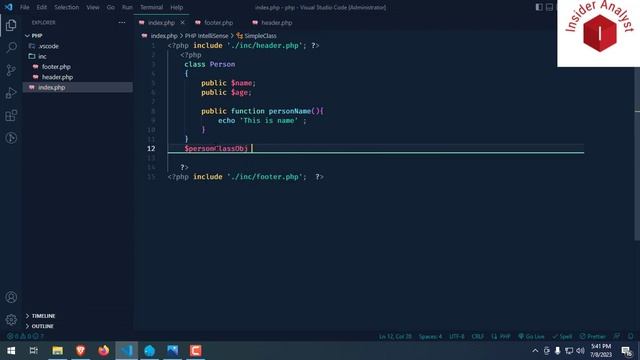Open the Extensions view
Image resolution: width=640 pixels, height=360 pixels.
11,116
